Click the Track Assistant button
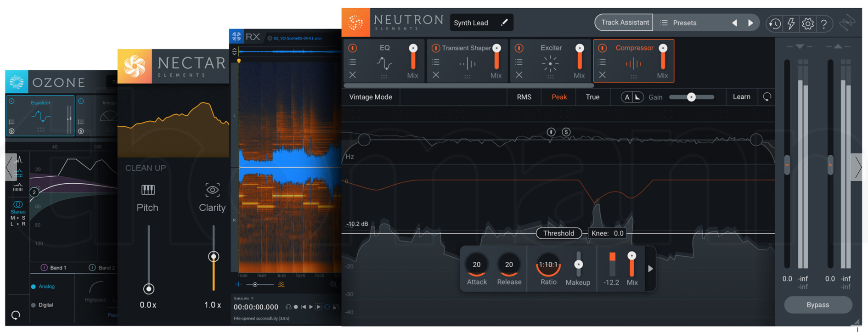Screen dimensions: 868x332 pos(625,23)
